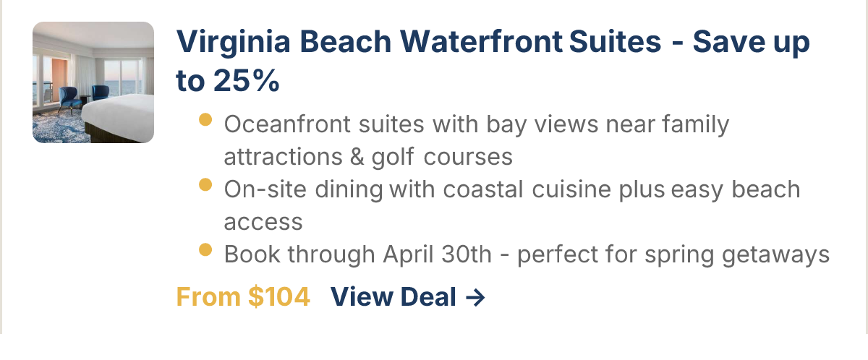
Task: Click the From $104 price label
Action: [243, 296]
